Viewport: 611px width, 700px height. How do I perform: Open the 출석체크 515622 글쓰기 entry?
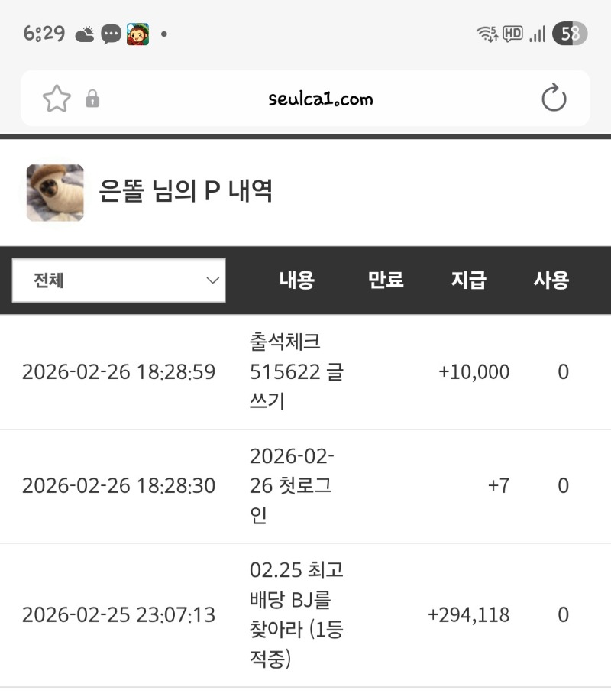click(296, 372)
